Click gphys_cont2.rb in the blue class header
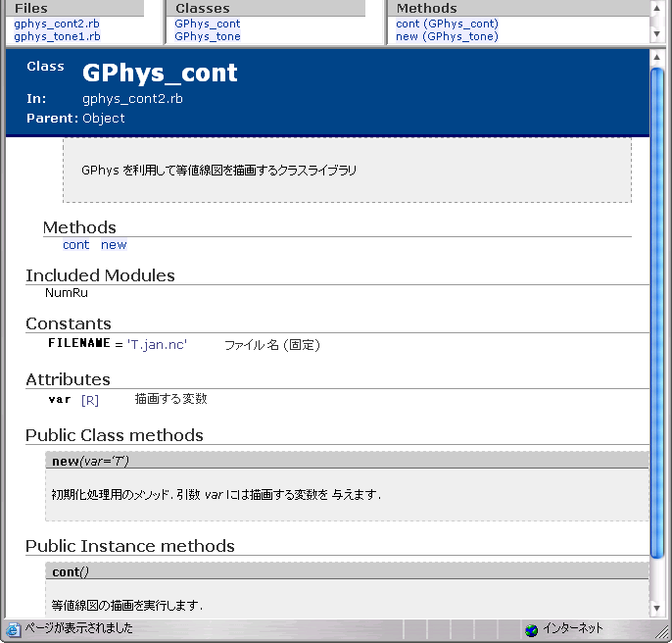 132,99
